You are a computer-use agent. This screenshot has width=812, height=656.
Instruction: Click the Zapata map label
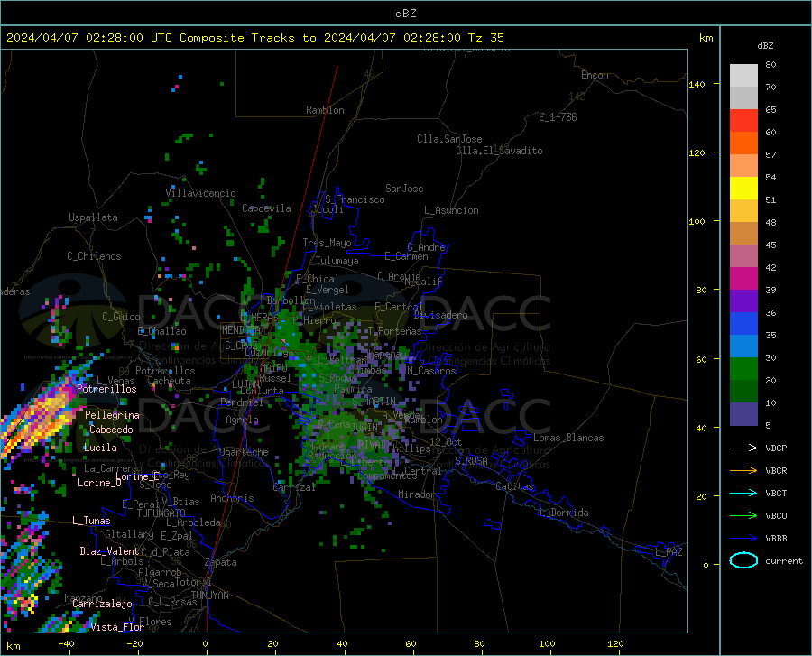click(x=221, y=562)
